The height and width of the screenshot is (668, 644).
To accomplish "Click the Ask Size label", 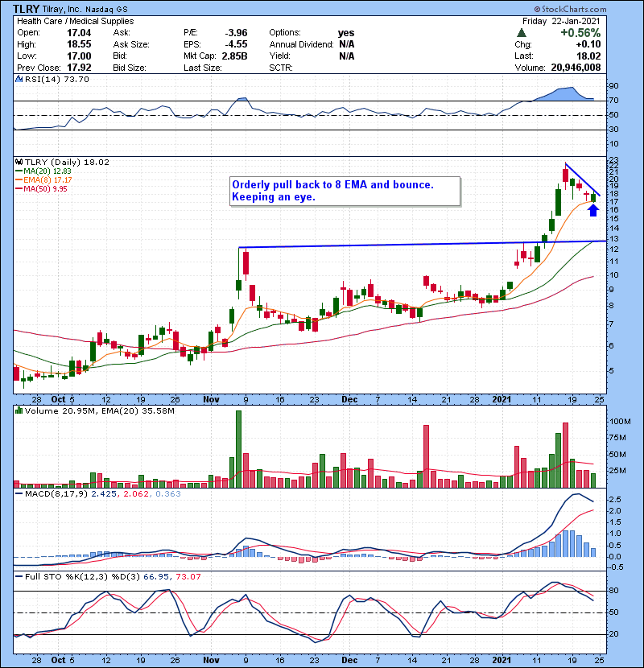I will (x=131, y=44).
